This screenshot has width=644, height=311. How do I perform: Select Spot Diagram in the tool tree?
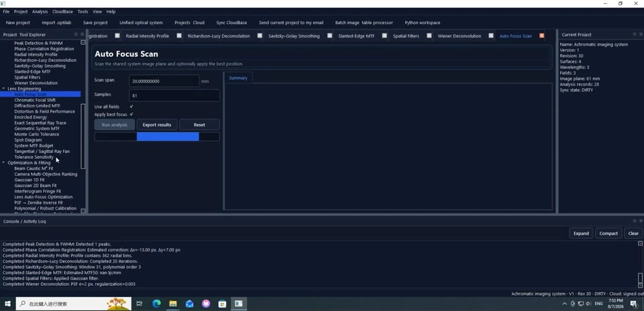coord(28,140)
